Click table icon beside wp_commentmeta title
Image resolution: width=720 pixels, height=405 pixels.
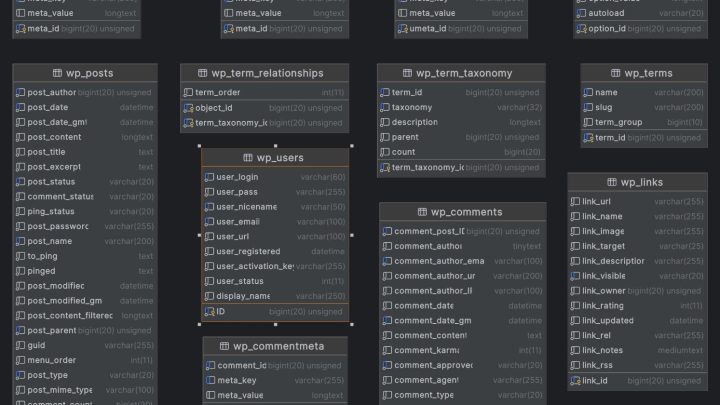[x=224, y=346]
